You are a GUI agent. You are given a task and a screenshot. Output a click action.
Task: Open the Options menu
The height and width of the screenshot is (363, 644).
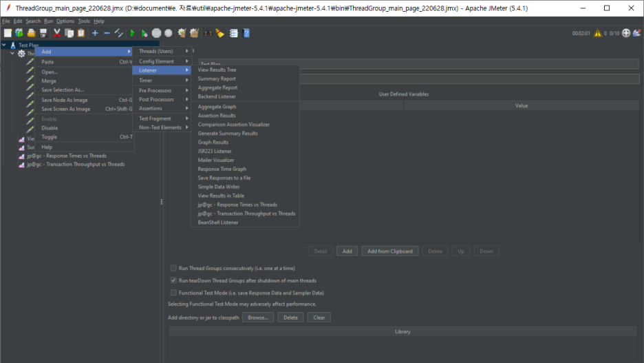pyautogui.click(x=65, y=21)
